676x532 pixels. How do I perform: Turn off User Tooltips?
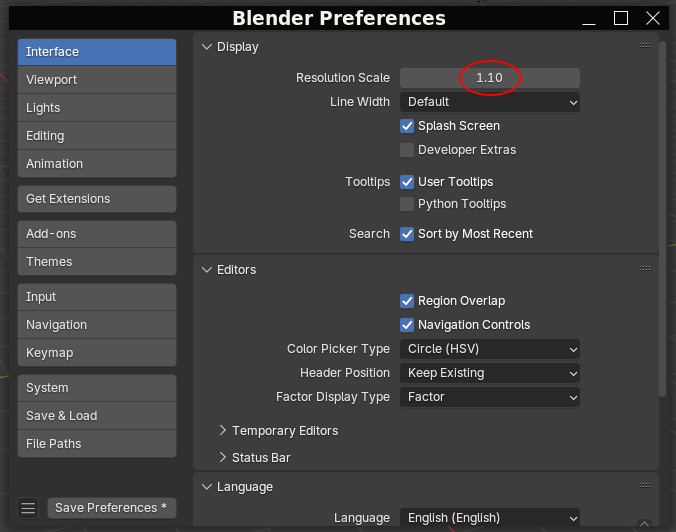[x=407, y=182]
